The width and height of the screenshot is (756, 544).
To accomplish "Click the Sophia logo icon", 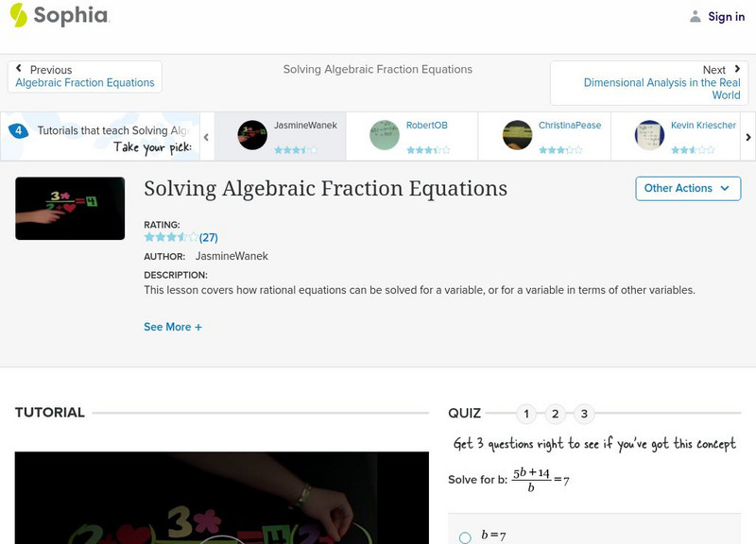I will pos(19,15).
